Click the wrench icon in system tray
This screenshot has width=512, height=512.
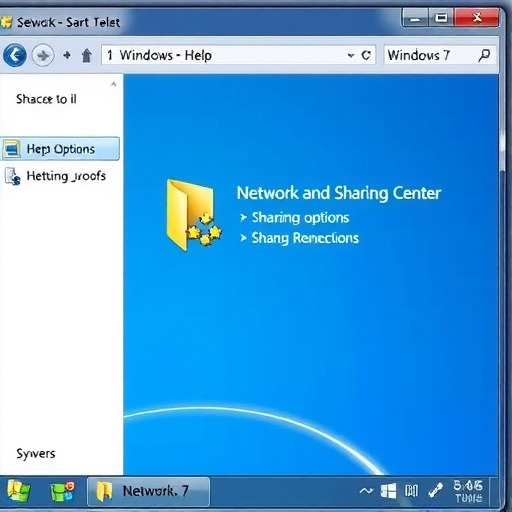pyautogui.click(x=435, y=491)
